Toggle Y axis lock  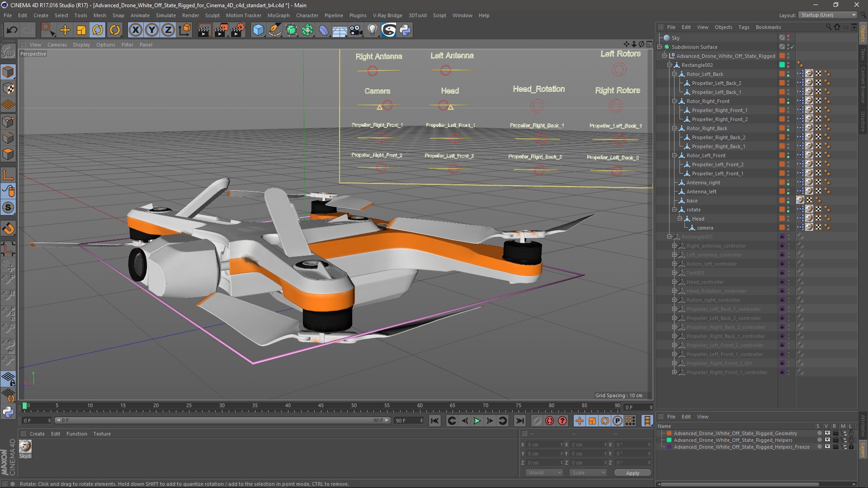(152, 30)
